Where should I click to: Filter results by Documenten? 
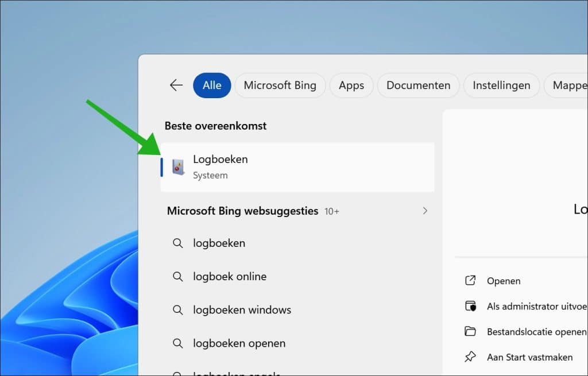pos(418,86)
